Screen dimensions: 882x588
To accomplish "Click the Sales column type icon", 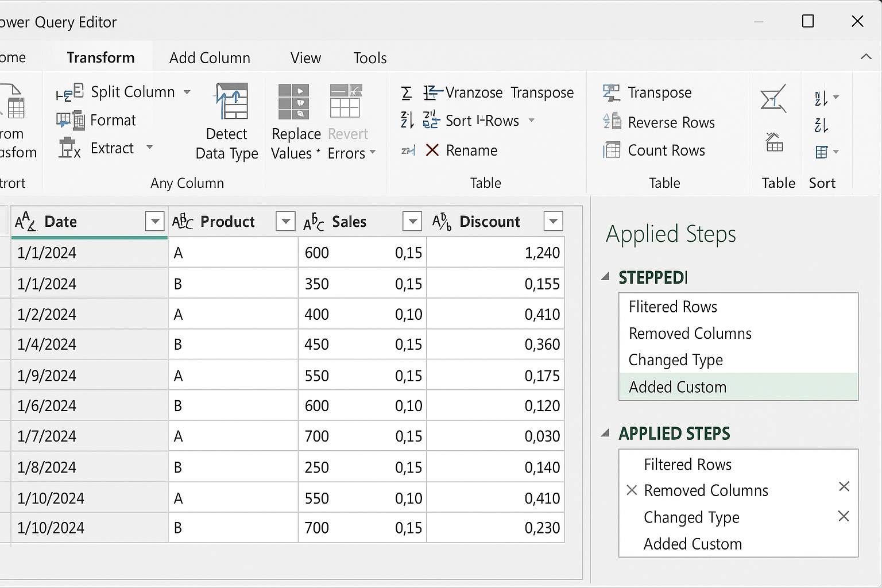I will point(314,222).
